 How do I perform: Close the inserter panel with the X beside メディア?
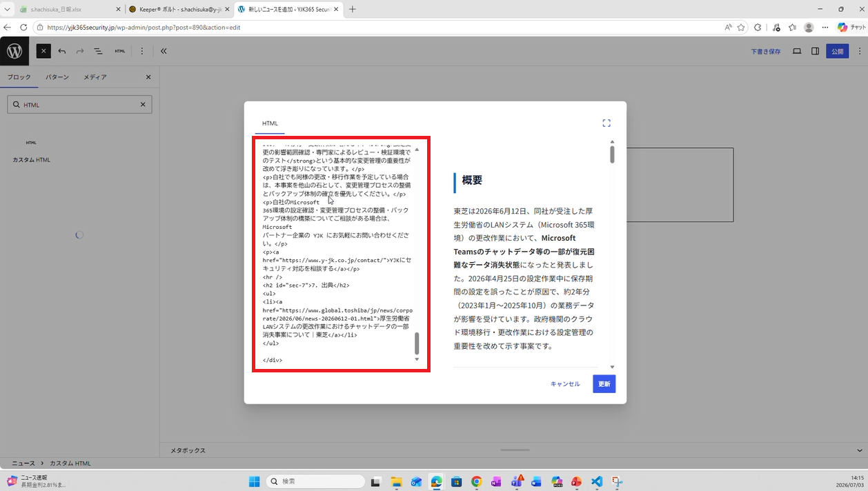[148, 77]
